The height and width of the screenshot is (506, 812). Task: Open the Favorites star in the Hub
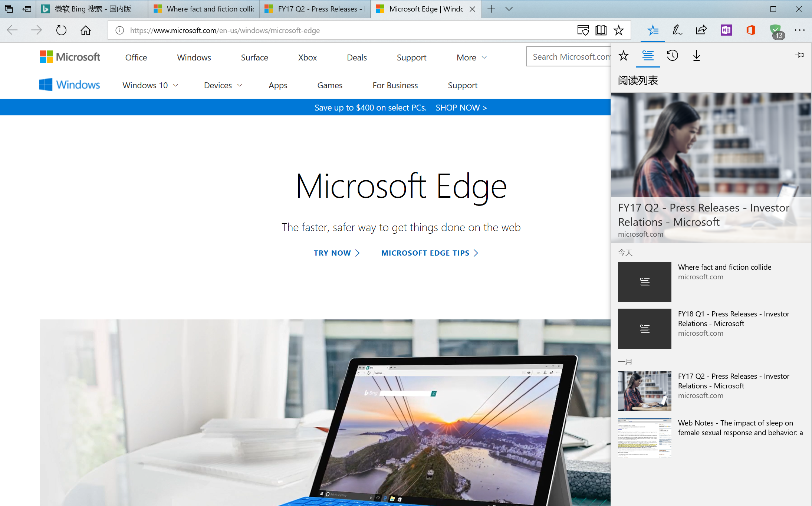coord(624,56)
